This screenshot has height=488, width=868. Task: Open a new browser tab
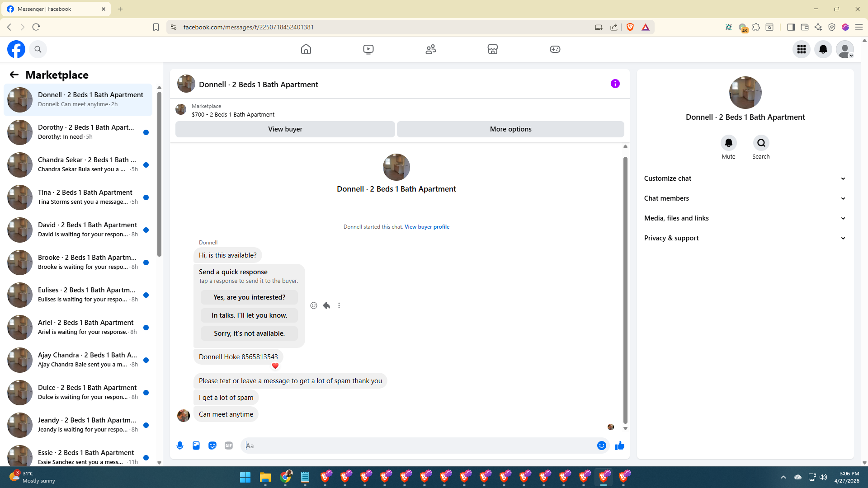point(120,9)
